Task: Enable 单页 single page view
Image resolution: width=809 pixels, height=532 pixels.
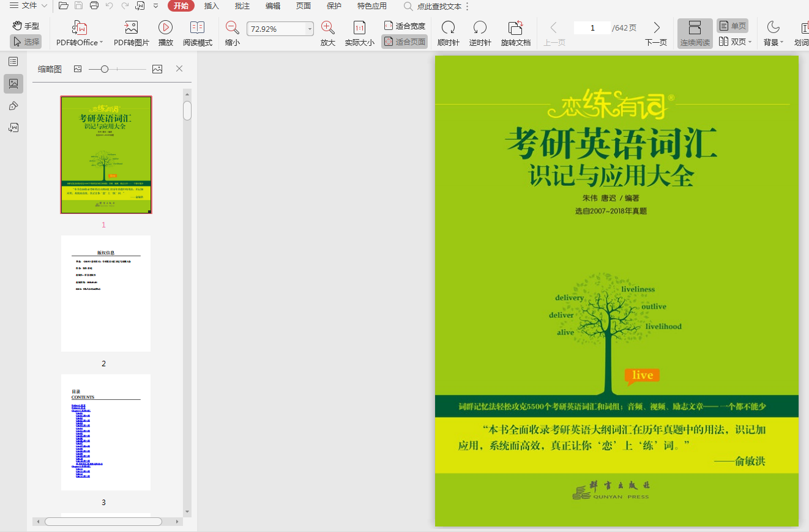Action: pos(733,26)
